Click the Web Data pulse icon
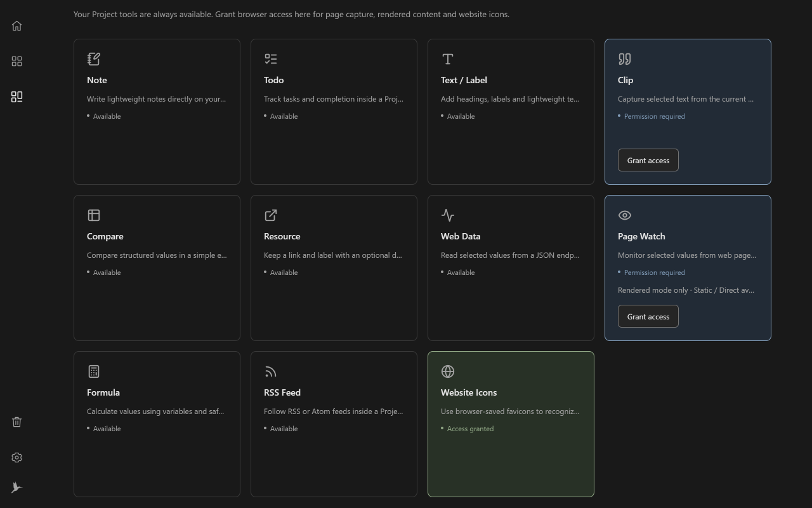This screenshot has width=812, height=508. 448,215
